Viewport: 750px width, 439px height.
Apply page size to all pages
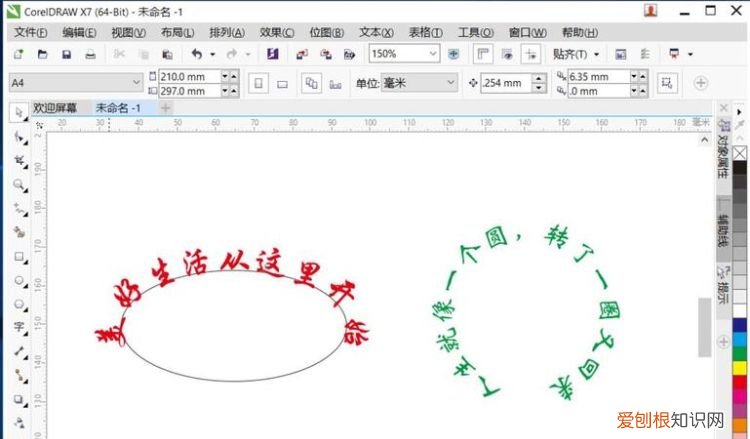click(x=311, y=83)
